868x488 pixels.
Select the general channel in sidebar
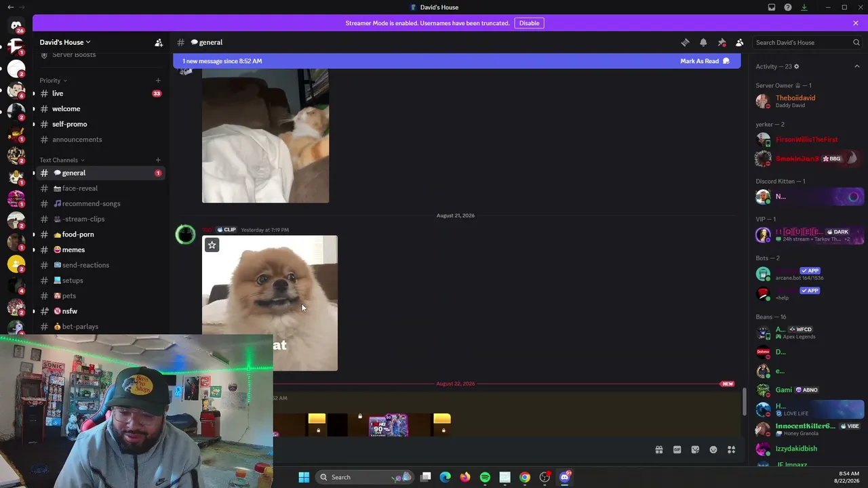[100, 173]
